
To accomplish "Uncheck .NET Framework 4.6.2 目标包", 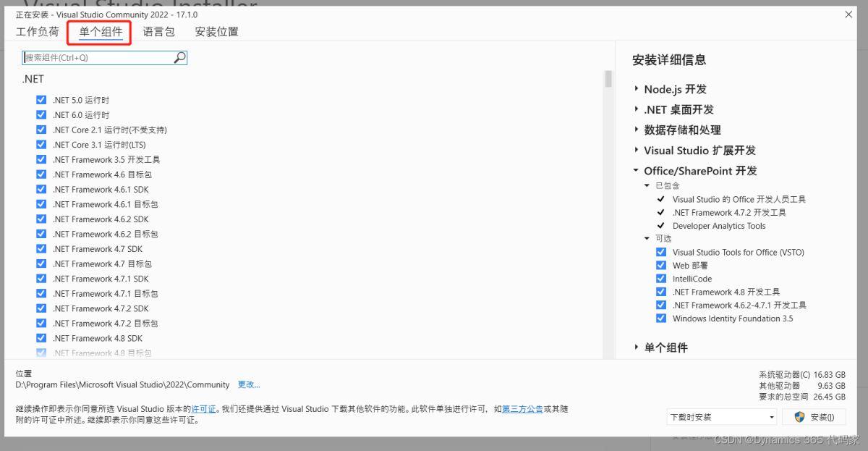I will click(41, 234).
